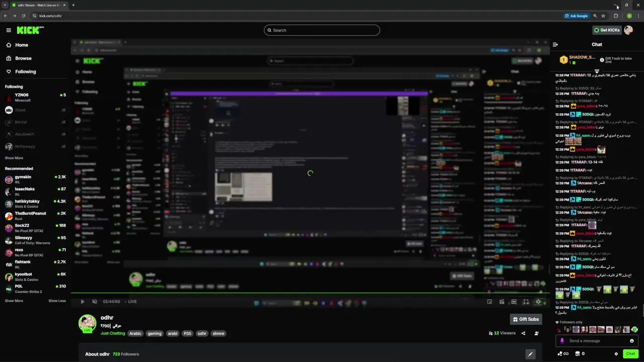Click the Gift Subs button
644x362 pixels.
point(526,319)
